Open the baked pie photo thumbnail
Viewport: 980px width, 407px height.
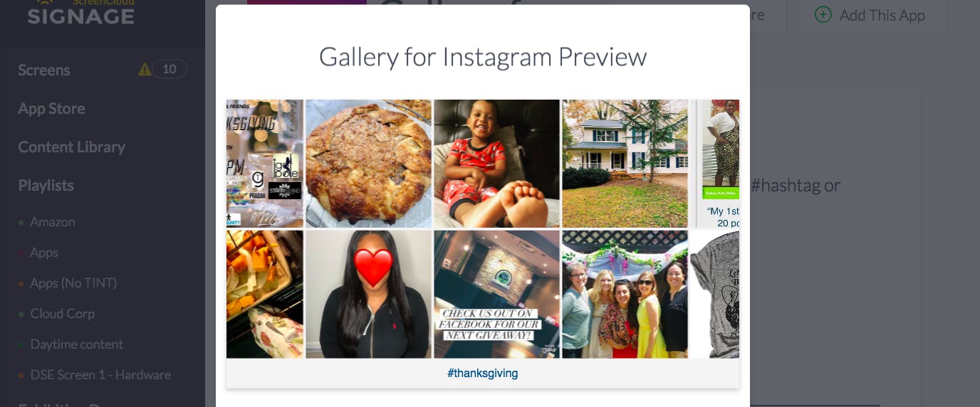(369, 164)
